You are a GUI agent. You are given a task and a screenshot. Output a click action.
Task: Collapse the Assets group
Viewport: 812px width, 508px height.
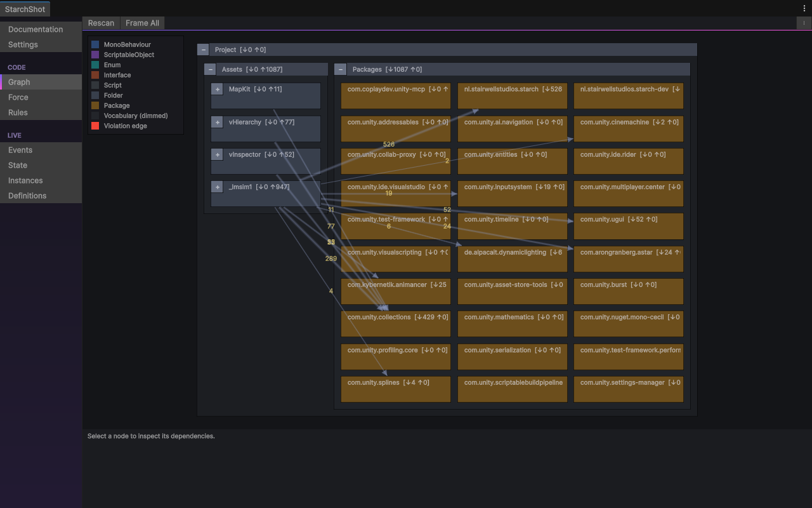(x=210, y=69)
